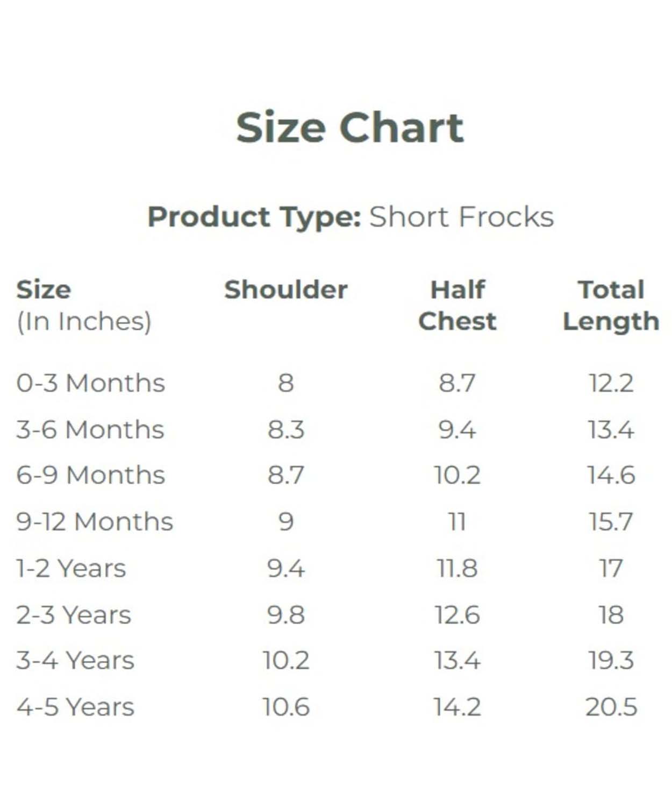Image resolution: width=672 pixels, height=807 pixels.
Task: Select the Total Length column header
Action: pyautogui.click(x=611, y=307)
